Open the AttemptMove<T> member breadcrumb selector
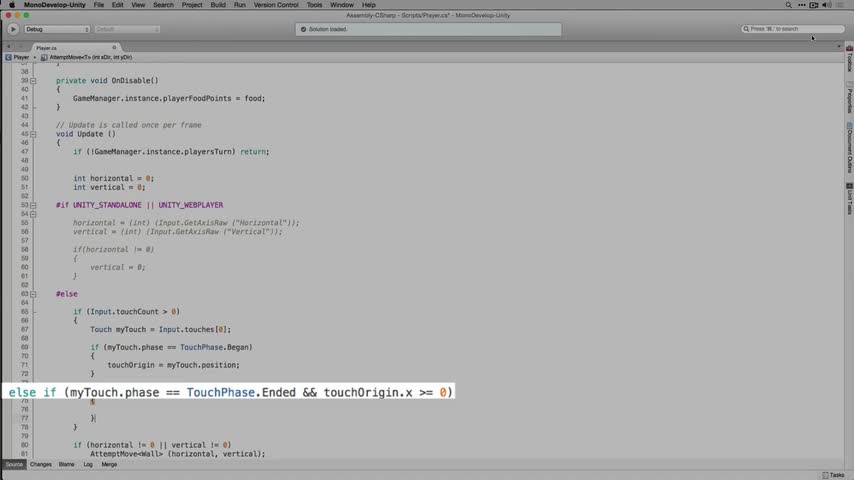Viewport: 854px width, 480px height. [x=87, y=57]
